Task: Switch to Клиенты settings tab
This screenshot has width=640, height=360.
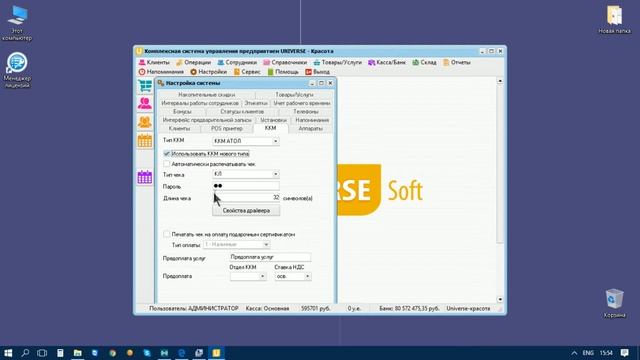Action: pyautogui.click(x=179, y=129)
